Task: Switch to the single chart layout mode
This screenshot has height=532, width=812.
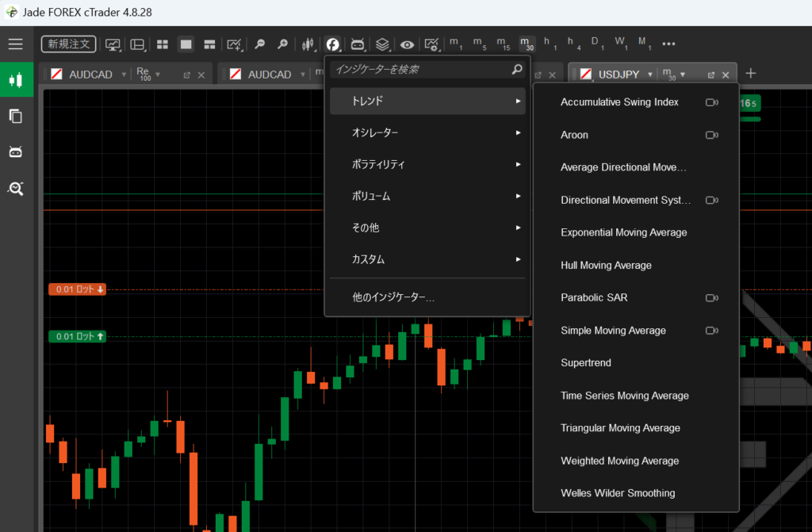Action: pyautogui.click(x=186, y=44)
